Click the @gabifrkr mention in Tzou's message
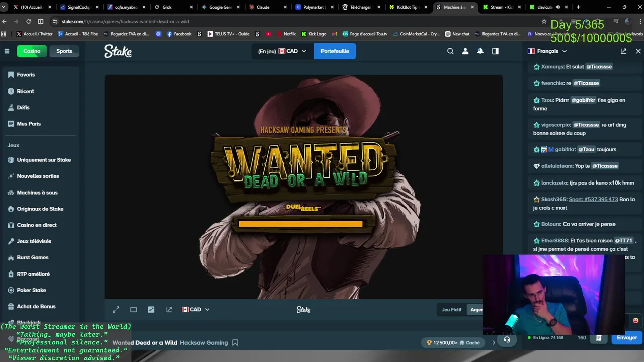644x362 pixels. click(583, 100)
